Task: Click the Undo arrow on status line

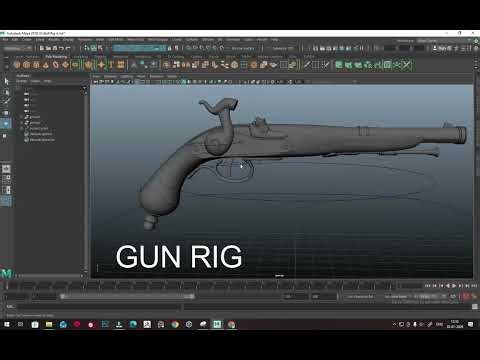Action: click(x=61, y=48)
